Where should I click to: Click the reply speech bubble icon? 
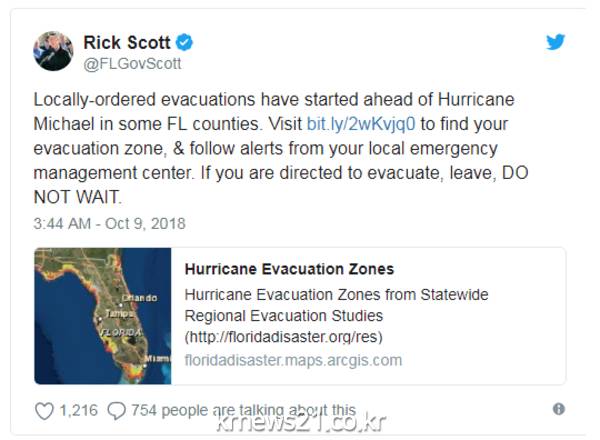click(116, 410)
